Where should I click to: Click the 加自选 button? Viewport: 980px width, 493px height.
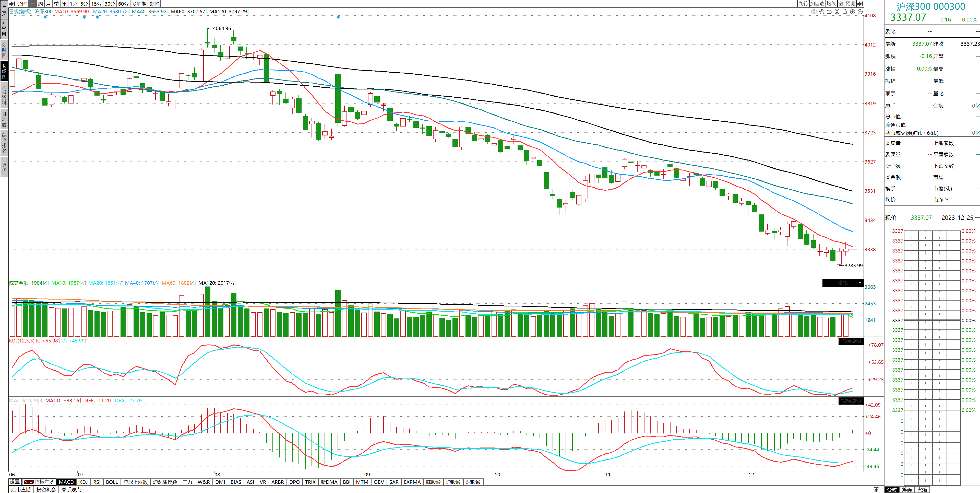tap(817, 4)
